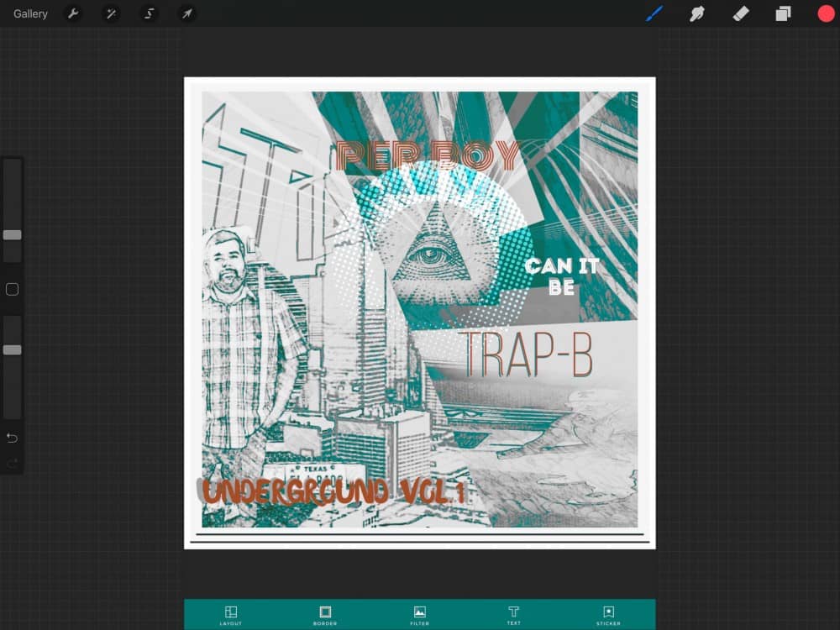Image resolution: width=840 pixels, height=630 pixels.
Task: Open the Actions wrench menu
Action: (x=73, y=13)
